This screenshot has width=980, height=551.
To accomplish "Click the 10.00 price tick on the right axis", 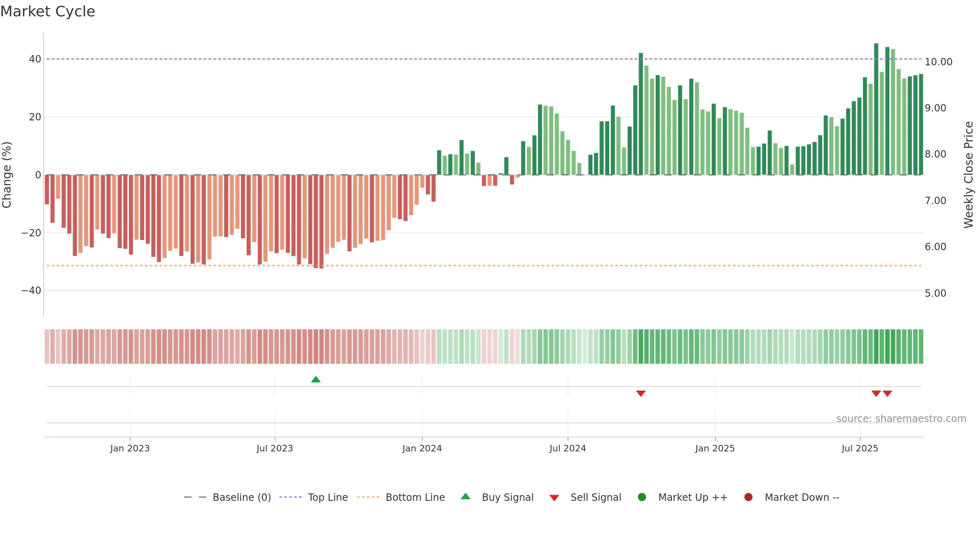I will [x=938, y=62].
